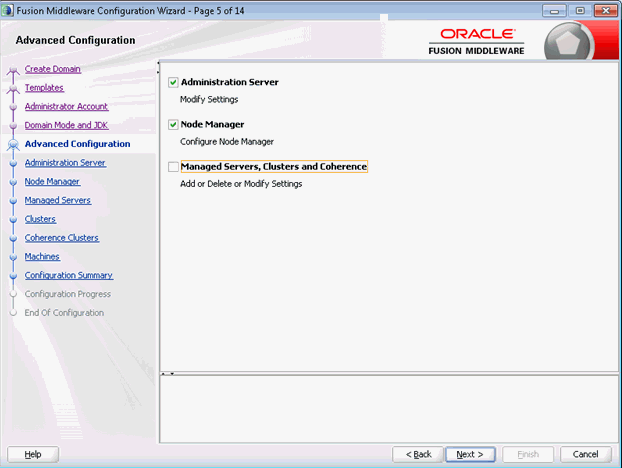Click the step bullet beside Node Manager link
The image size is (622, 468).
(x=13, y=182)
